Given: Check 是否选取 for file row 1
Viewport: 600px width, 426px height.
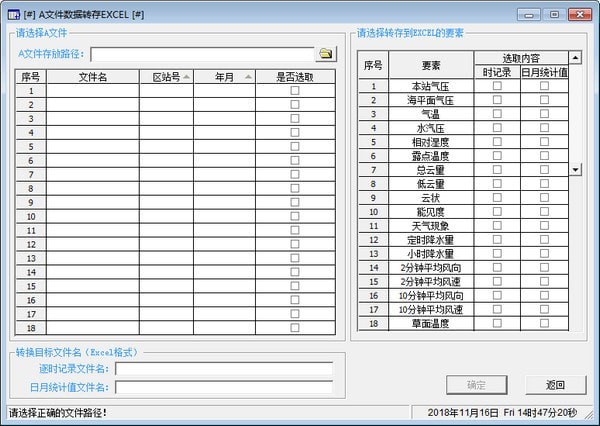Looking at the screenshot, I should pyautogui.click(x=295, y=91).
